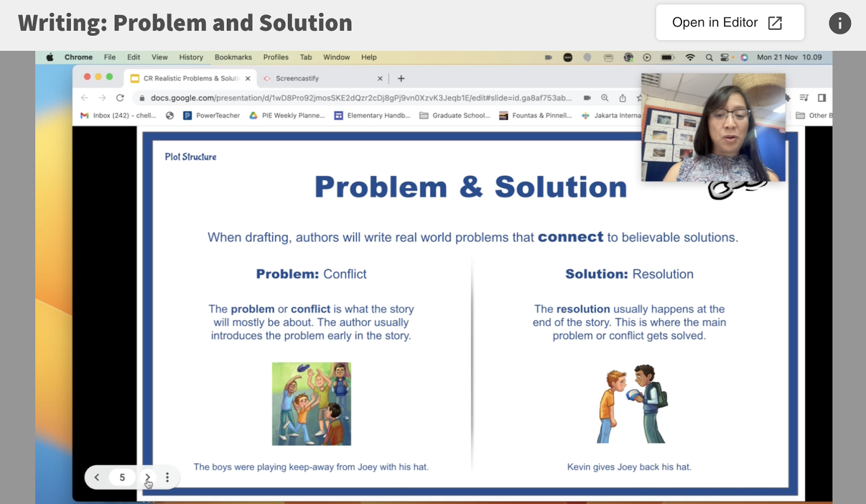Check the battery status icon
Image resolution: width=866 pixels, height=504 pixels.
pos(668,57)
